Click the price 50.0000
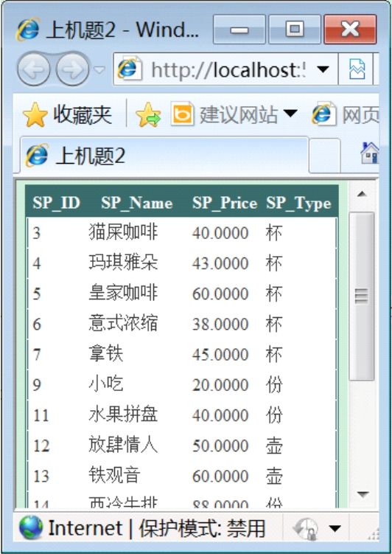The height and width of the screenshot is (554, 392). pyautogui.click(x=220, y=446)
